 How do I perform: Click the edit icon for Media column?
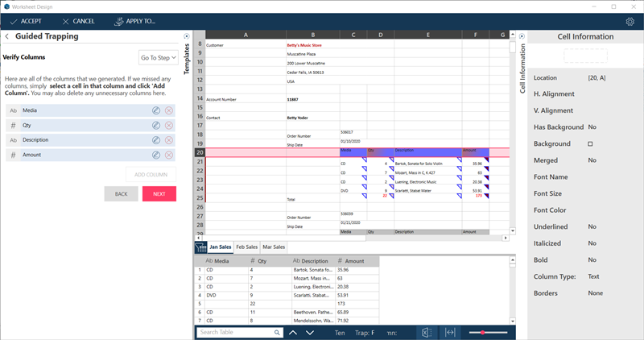click(x=155, y=110)
